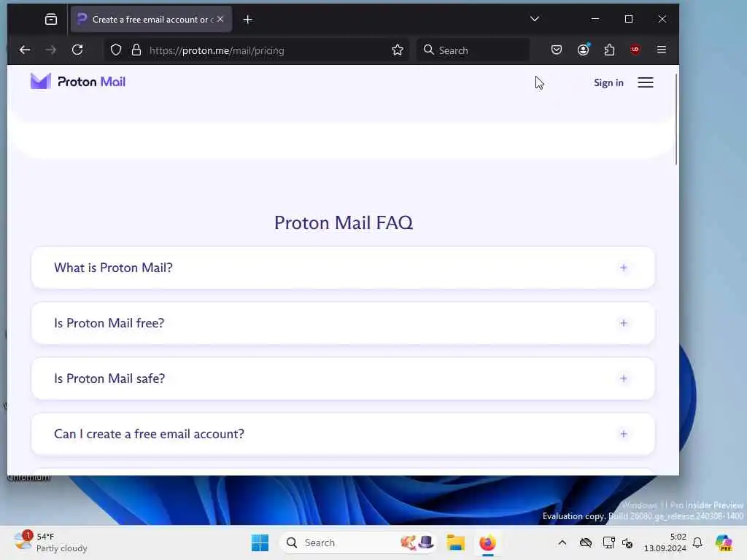Click the OneDrive cloud tray icon
The image size is (747, 560).
coord(586,542)
